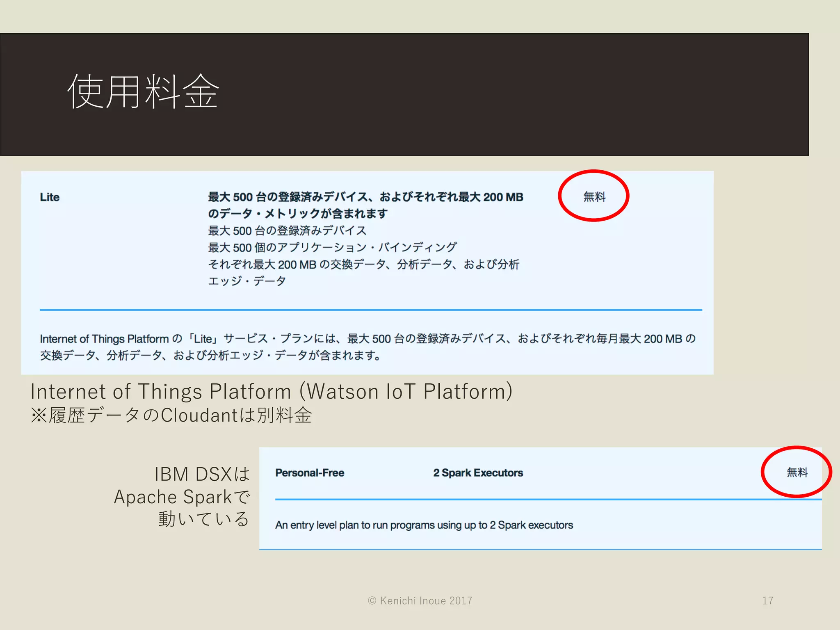Image resolution: width=840 pixels, height=630 pixels.
Task: Click the 無料 price of the Lite plan
Action: click(594, 197)
